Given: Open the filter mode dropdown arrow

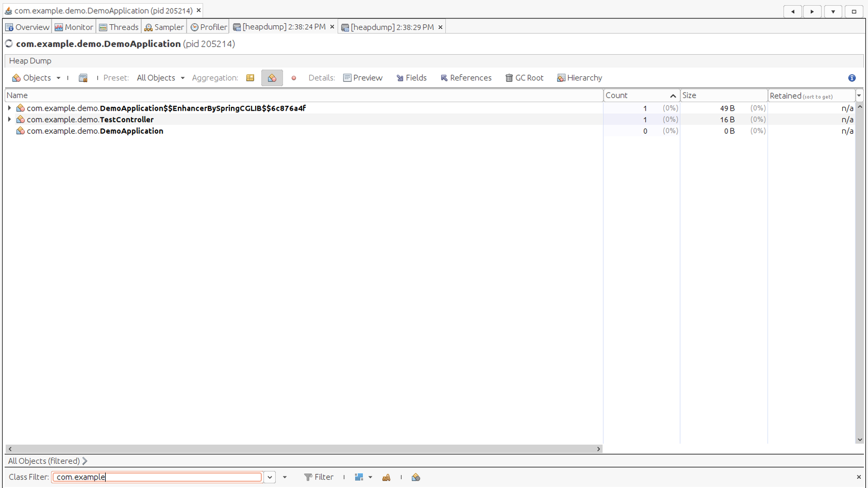Looking at the screenshot, I should click(x=370, y=477).
